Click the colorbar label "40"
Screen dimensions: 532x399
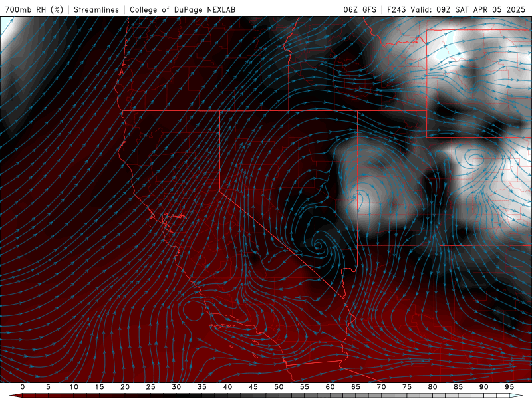(x=227, y=387)
